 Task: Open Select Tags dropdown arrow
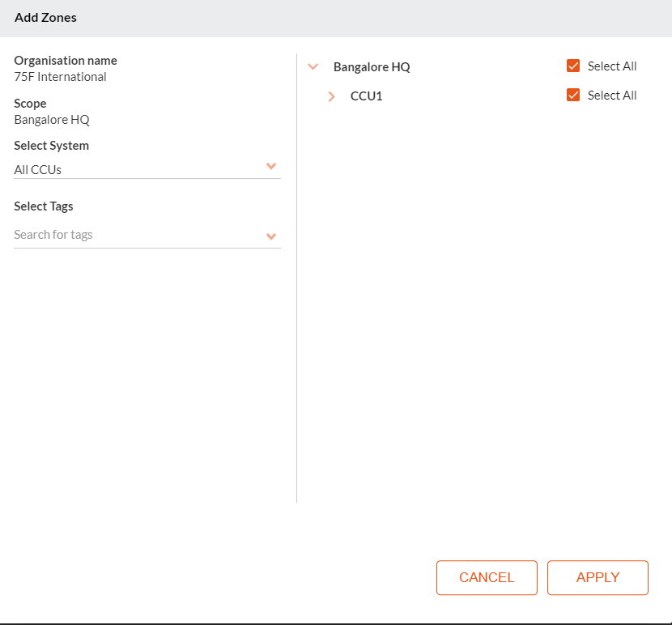coord(271,236)
